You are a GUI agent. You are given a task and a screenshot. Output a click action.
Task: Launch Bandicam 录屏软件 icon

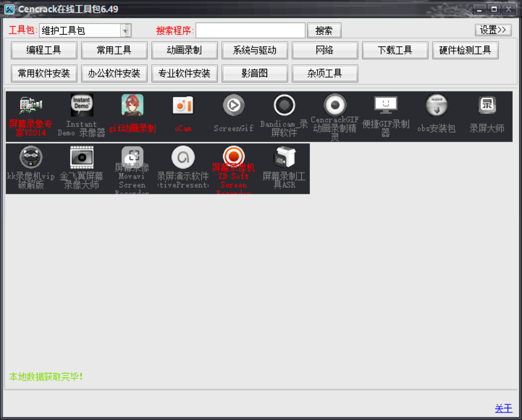[x=284, y=105]
